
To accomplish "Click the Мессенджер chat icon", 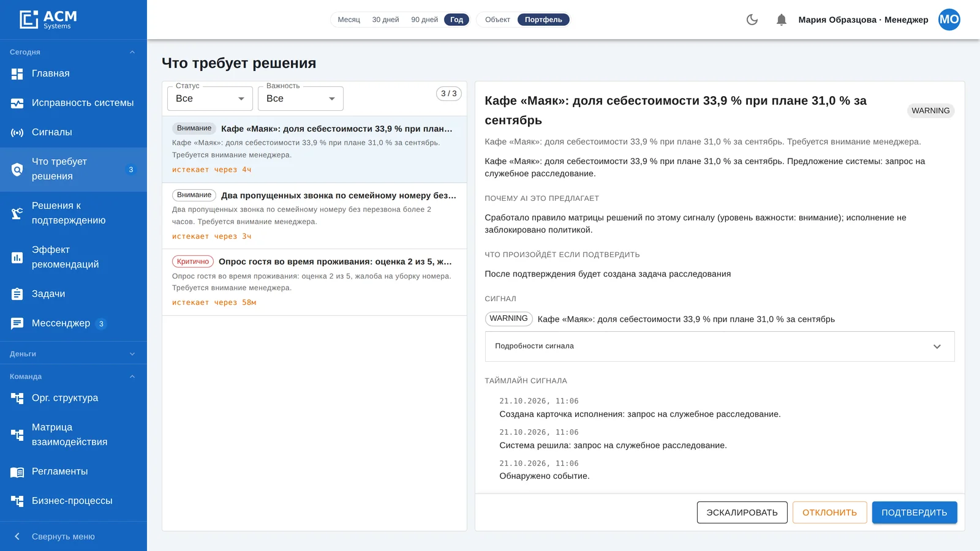I will point(17,323).
